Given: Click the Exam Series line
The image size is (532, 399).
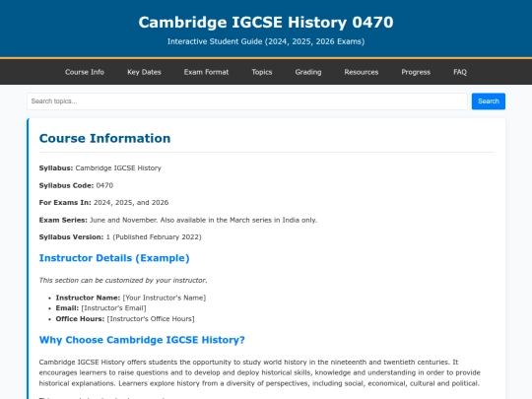Looking at the screenshot, I should pos(178,220).
